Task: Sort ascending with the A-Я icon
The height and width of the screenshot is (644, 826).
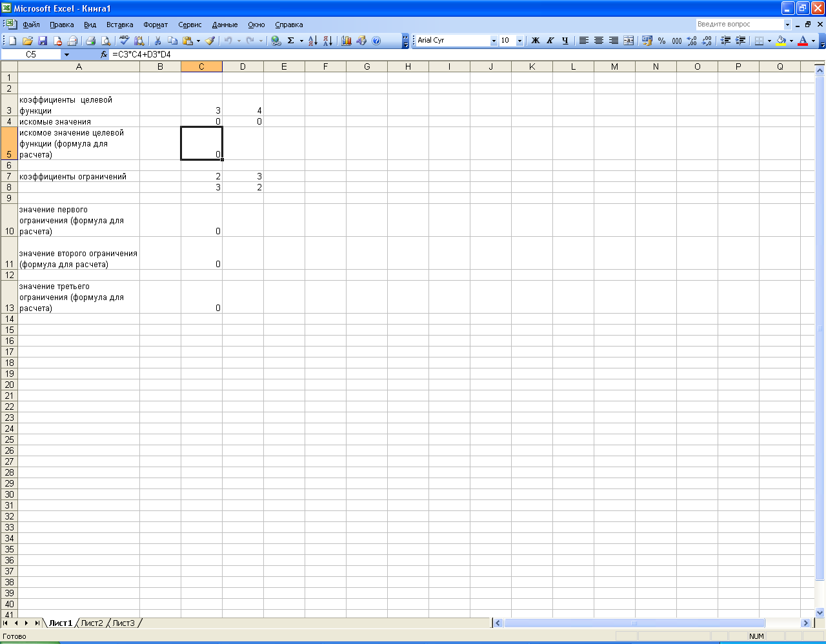Action: (x=313, y=41)
